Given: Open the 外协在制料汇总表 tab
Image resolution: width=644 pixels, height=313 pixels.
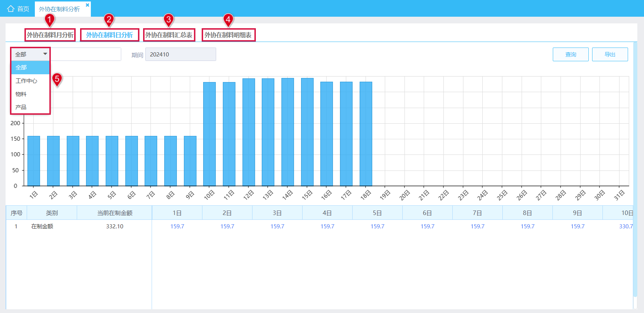Looking at the screenshot, I should click(169, 35).
